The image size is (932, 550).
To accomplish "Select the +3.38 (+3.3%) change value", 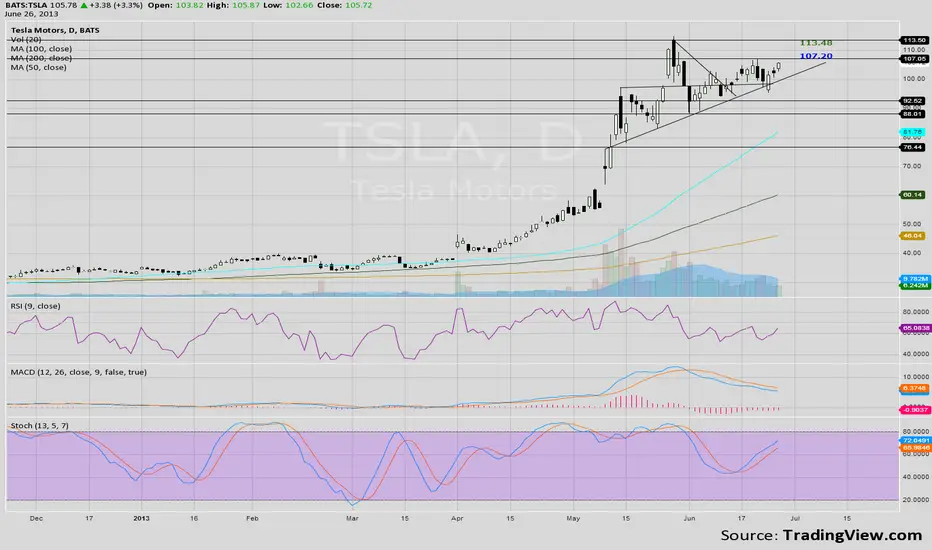I will click(116, 5).
